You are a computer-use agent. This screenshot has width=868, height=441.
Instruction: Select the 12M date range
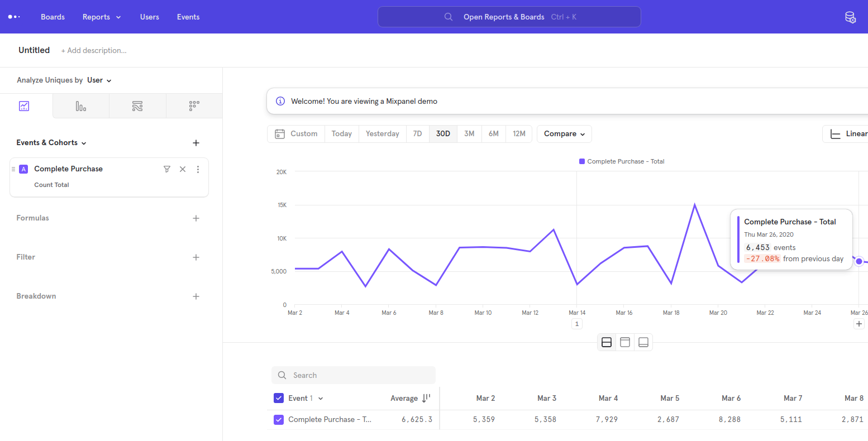click(519, 134)
